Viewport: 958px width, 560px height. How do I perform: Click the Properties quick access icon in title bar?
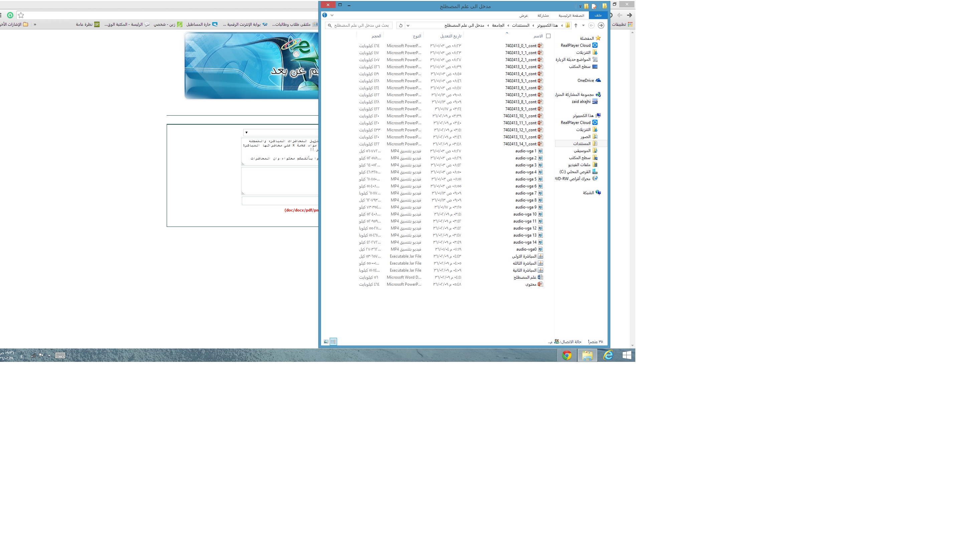point(594,6)
